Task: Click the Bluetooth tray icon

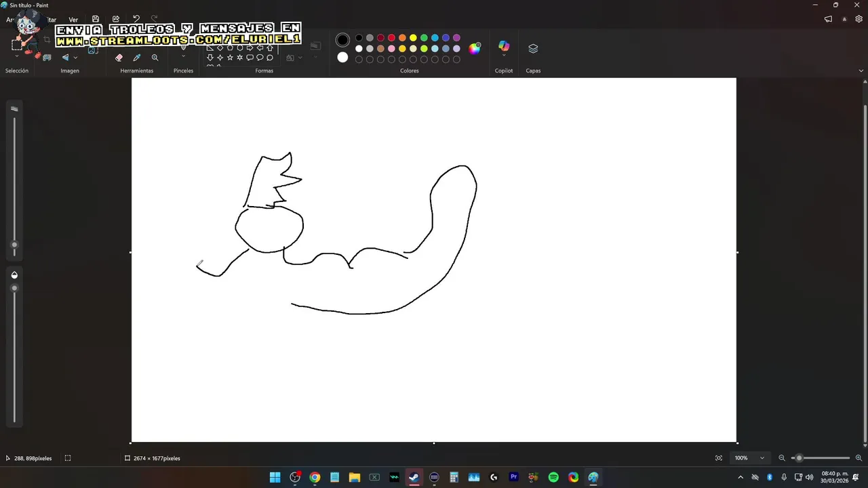Action: [770, 477]
